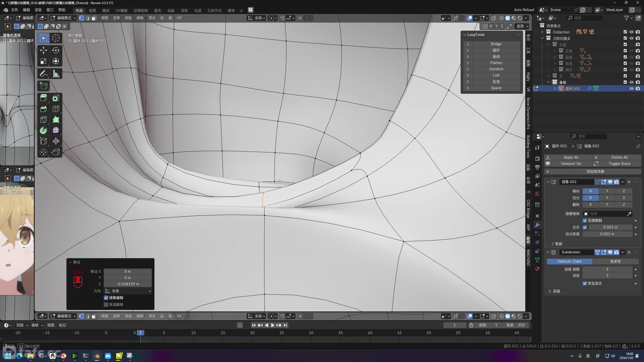
Task: Open the 方向 全局 orientation dropdown
Action: click(x=128, y=291)
